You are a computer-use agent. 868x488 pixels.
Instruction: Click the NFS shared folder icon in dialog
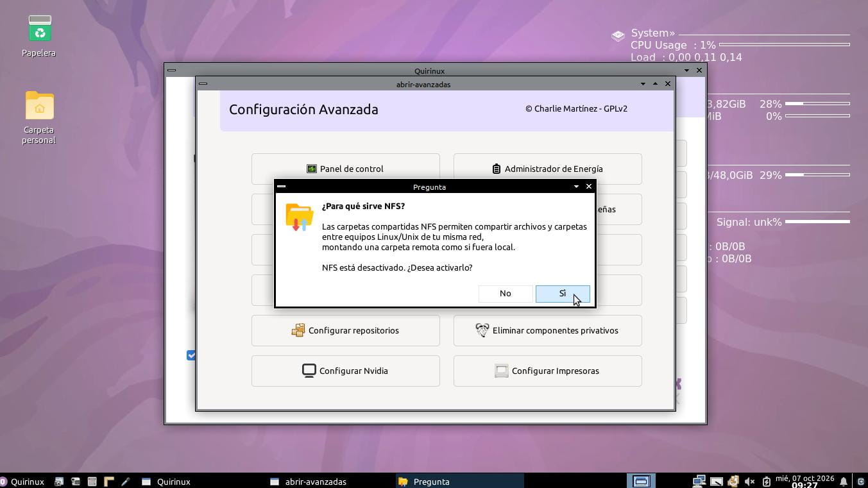[299, 217]
